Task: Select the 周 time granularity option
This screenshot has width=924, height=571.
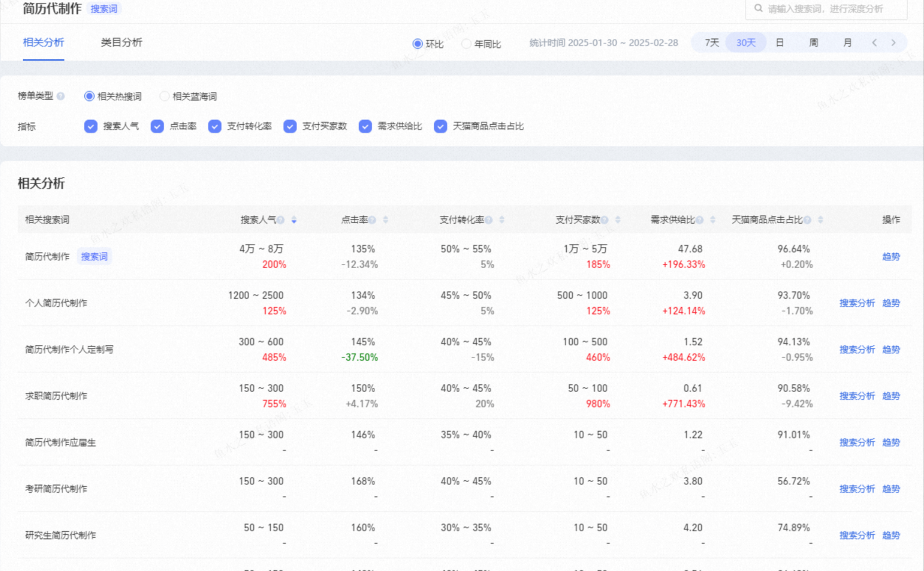Action: point(813,42)
